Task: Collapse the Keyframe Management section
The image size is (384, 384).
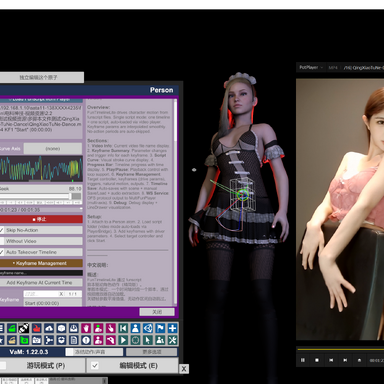Action: click(41, 263)
